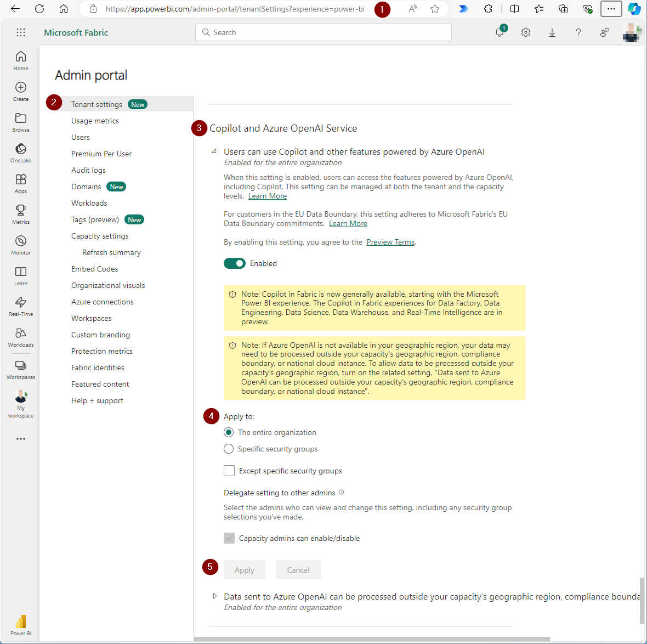The image size is (647, 644).
Task: Open user profile avatar
Action: coord(632,32)
